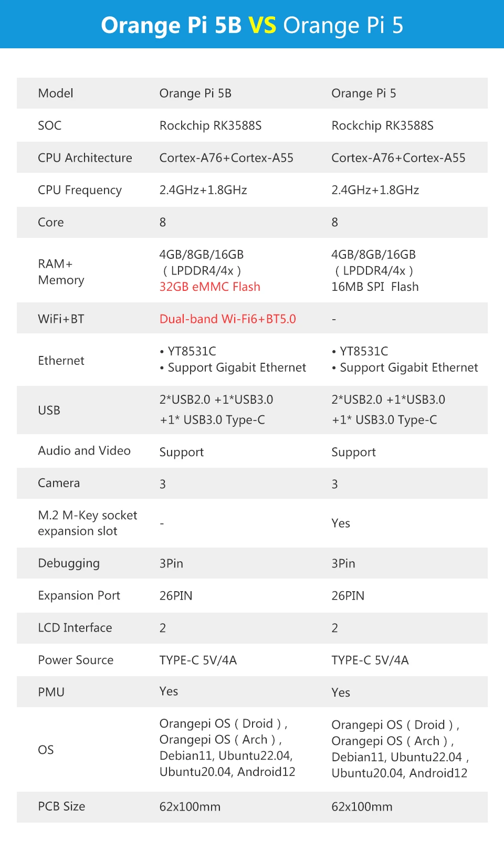Select 'Audio and Video' row label

[x=84, y=450]
